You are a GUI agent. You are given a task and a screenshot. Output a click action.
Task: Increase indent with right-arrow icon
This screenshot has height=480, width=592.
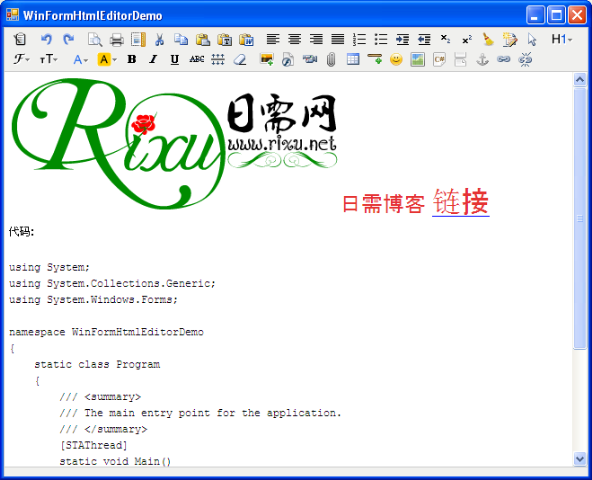tap(402, 39)
